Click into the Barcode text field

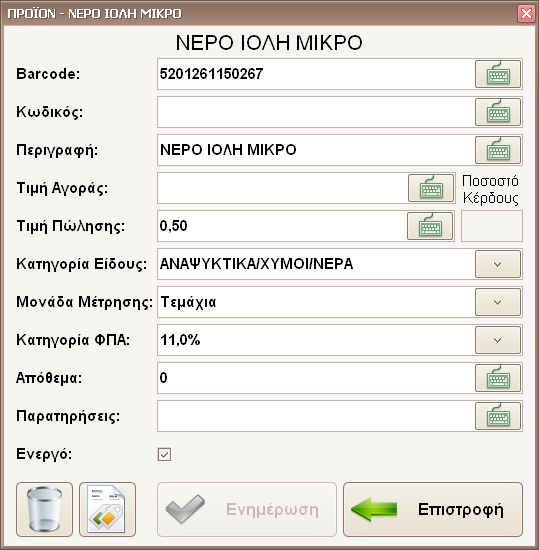[316, 74]
